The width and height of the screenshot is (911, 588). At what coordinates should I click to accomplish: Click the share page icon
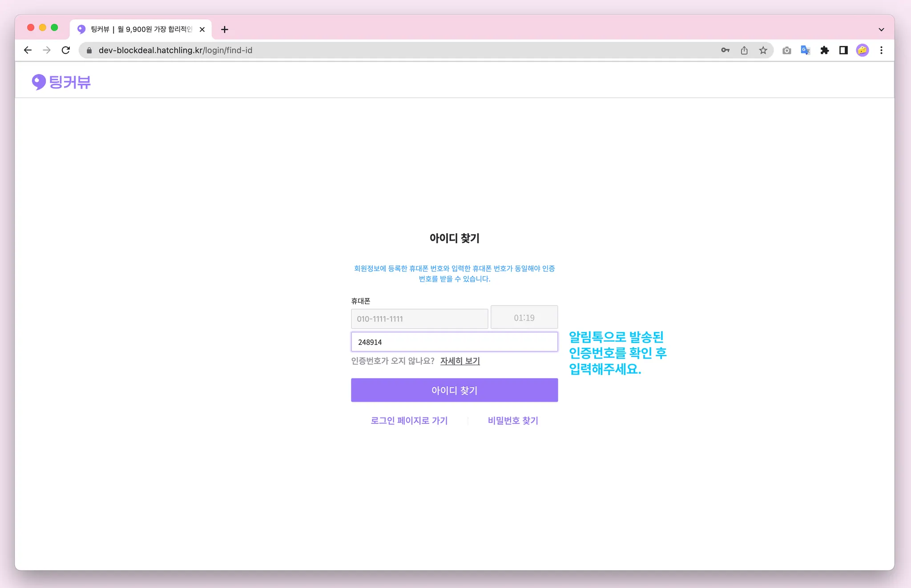(744, 50)
